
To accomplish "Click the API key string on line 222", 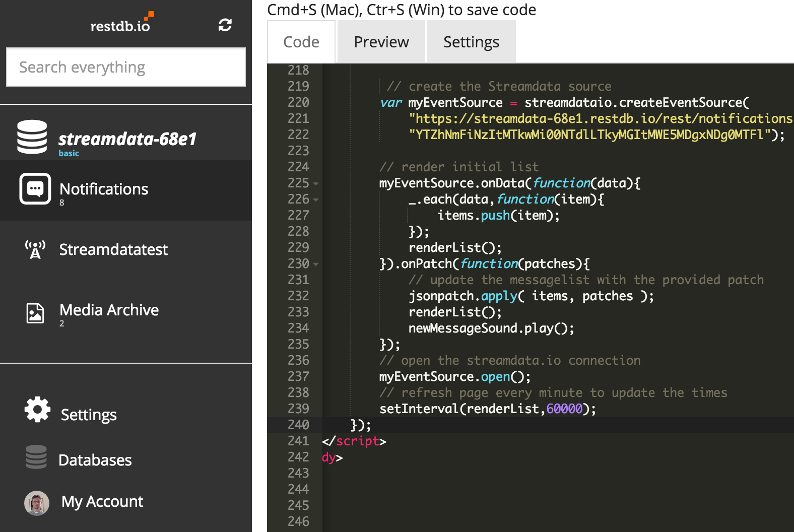I will [597, 135].
